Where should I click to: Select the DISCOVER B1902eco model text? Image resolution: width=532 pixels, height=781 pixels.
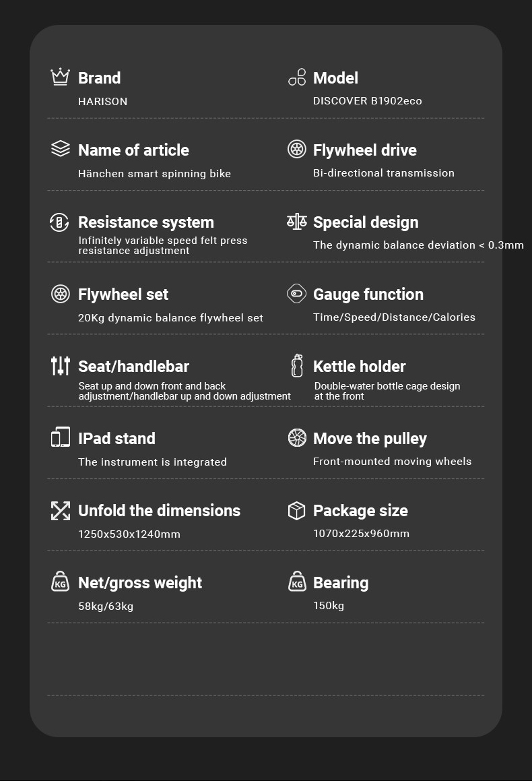(367, 101)
